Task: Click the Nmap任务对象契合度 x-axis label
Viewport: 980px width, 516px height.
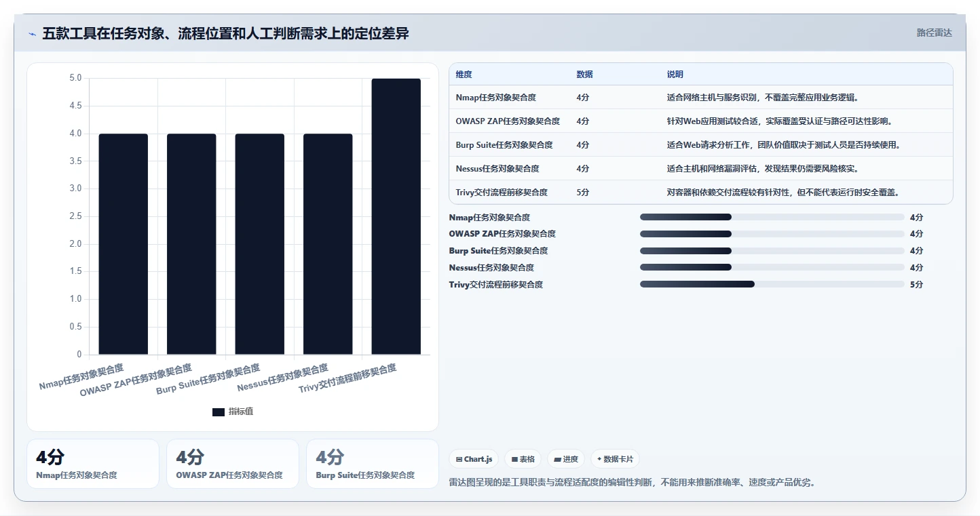Action: point(81,377)
